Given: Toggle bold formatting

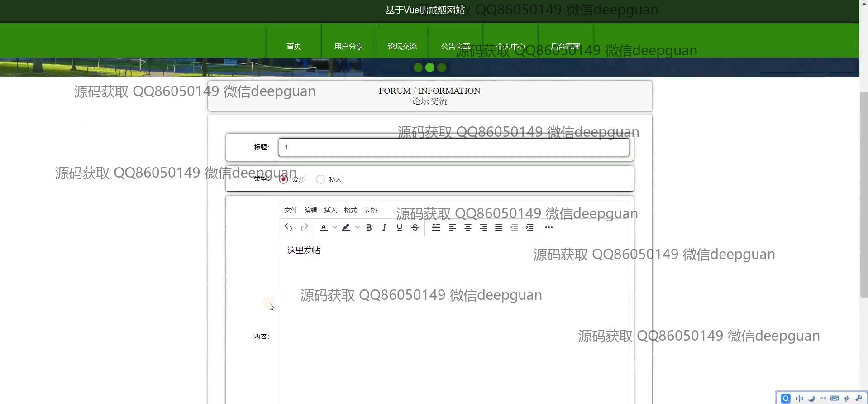Looking at the screenshot, I should pyautogui.click(x=369, y=227).
